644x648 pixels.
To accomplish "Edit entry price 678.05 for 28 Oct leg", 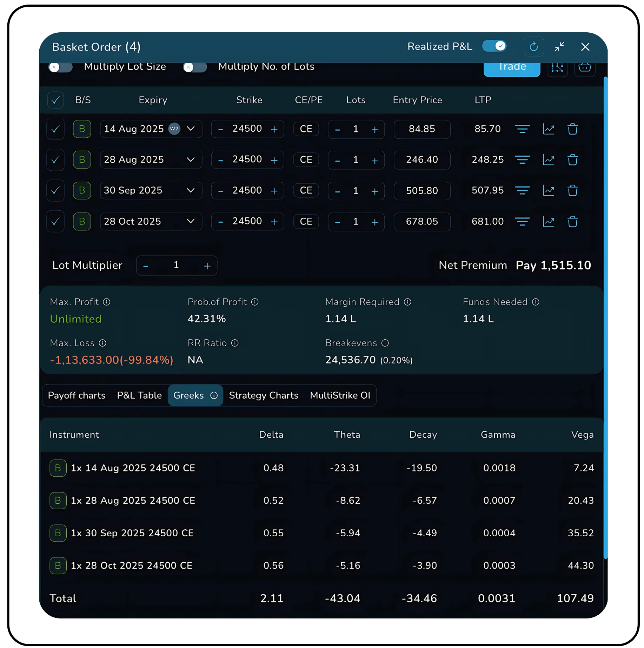I will tap(422, 222).
